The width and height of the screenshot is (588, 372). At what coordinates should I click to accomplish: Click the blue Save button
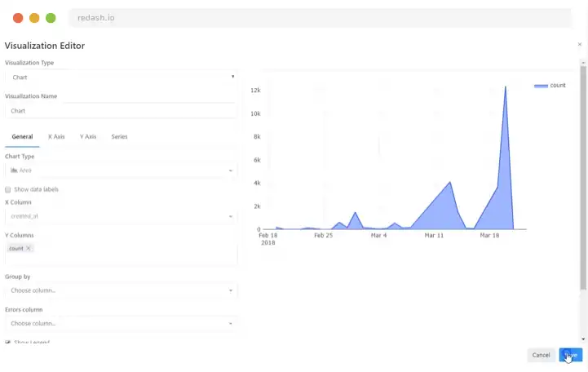(571, 355)
